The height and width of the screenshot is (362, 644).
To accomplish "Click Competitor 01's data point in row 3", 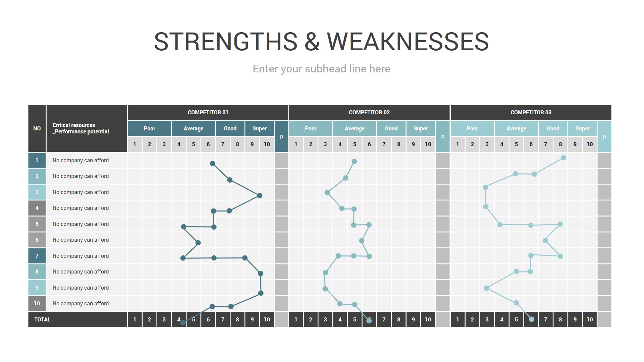I will tap(260, 195).
